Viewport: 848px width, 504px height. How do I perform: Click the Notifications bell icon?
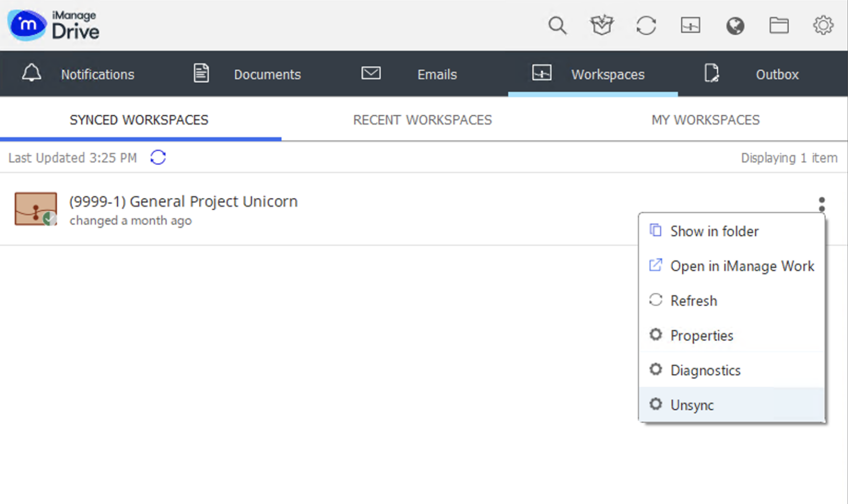(31, 73)
